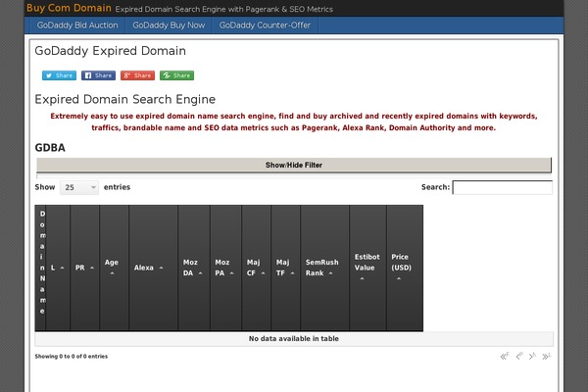Viewport: 588px width, 392px height.
Task: Toggle the Show/Hide Filter bar
Action: point(294,165)
